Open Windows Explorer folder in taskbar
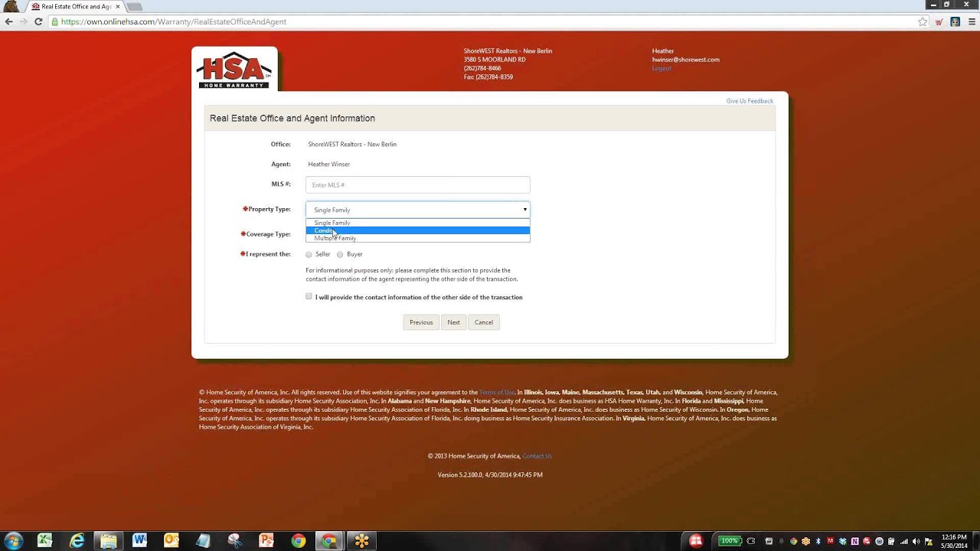980x551 pixels. pos(109,540)
